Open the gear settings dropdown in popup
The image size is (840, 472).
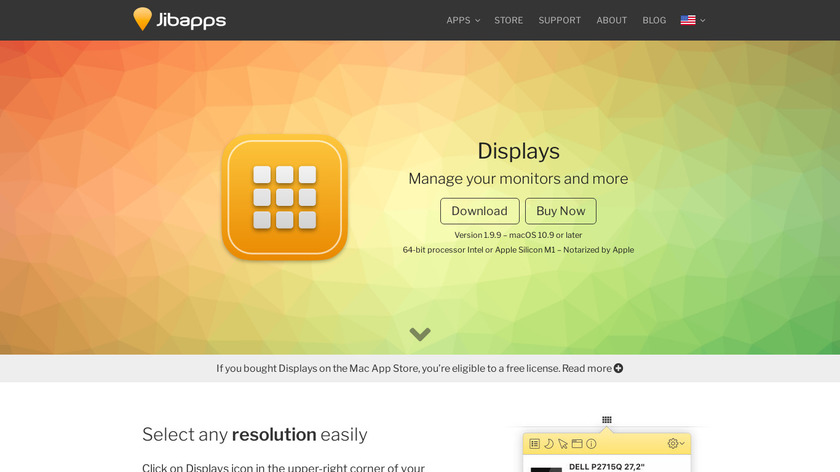[676, 444]
